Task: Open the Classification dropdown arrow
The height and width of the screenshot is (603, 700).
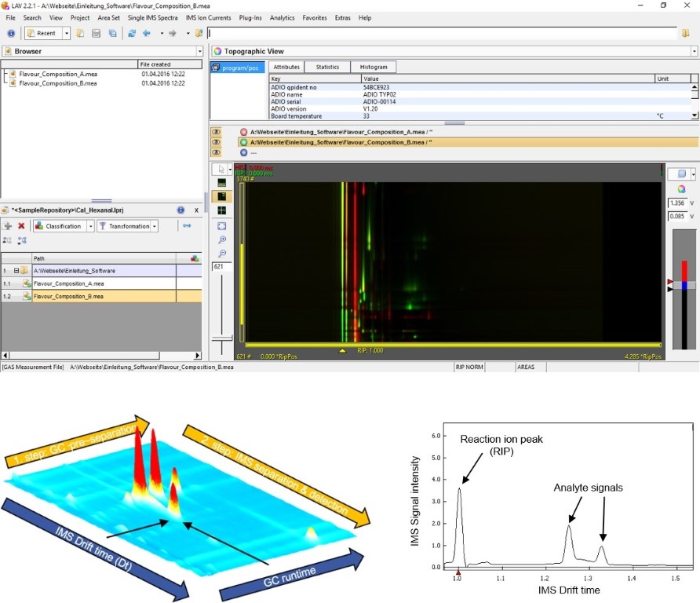Action: pos(90,226)
